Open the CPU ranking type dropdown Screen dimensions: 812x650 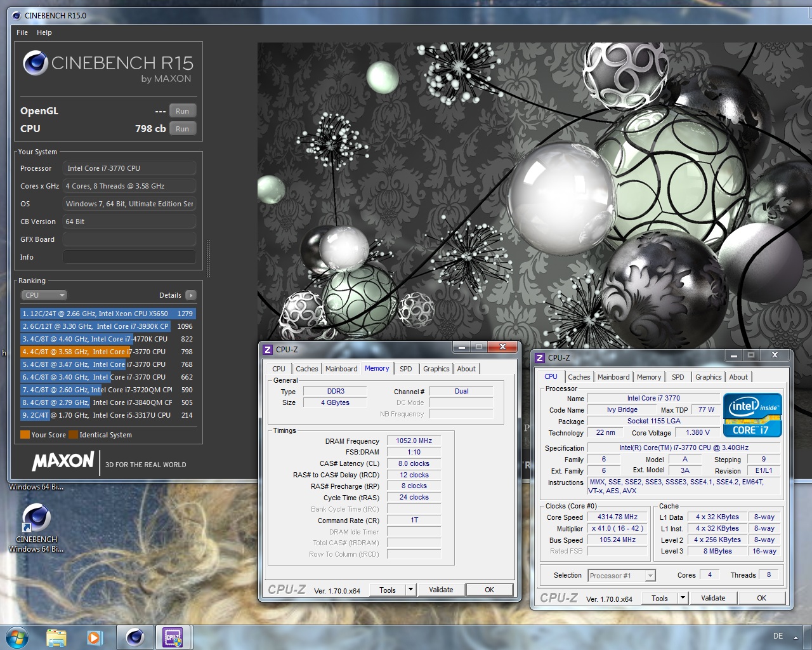pyautogui.click(x=44, y=295)
